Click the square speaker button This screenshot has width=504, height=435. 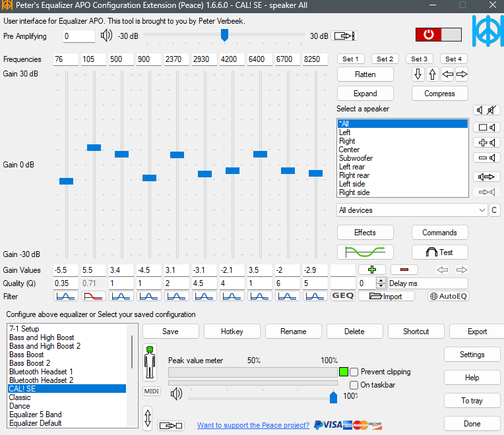[x=486, y=127]
